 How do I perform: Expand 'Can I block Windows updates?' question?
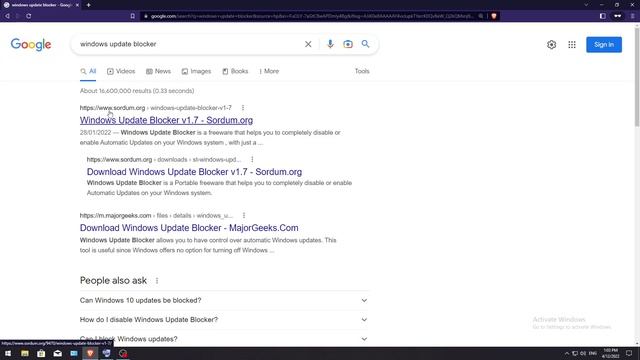point(224,339)
